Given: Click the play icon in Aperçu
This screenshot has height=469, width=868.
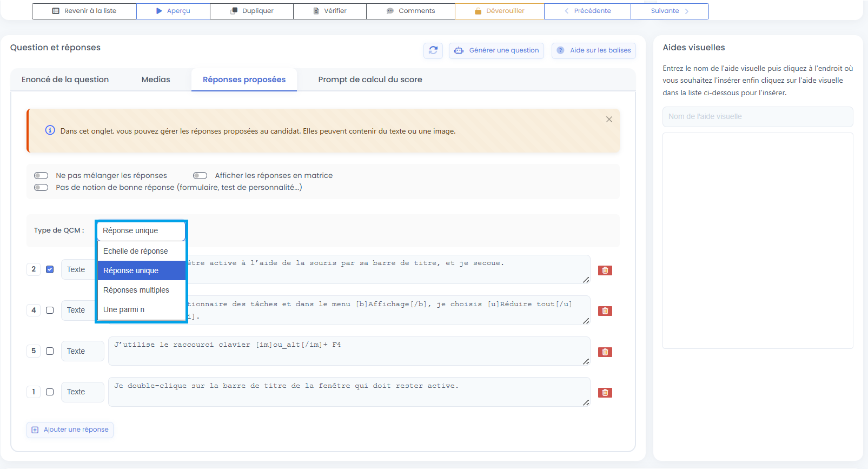Looking at the screenshot, I should coord(159,11).
